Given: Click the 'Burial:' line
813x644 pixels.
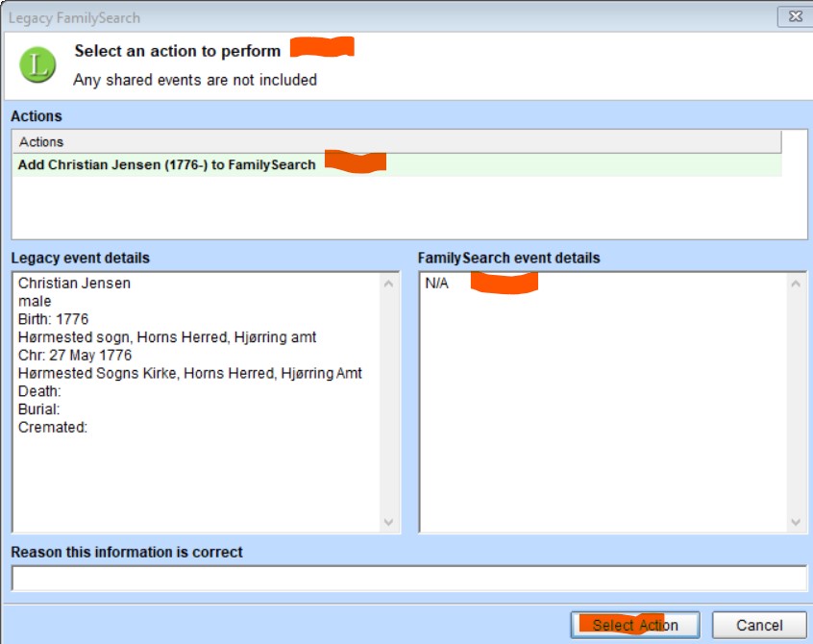Looking at the screenshot, I should tap(38, 409).
